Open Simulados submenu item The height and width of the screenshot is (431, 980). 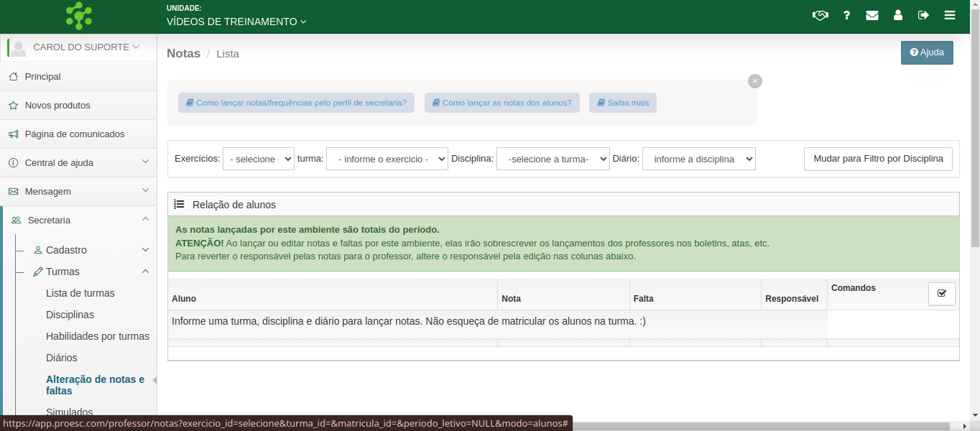[x=70, y=412]
